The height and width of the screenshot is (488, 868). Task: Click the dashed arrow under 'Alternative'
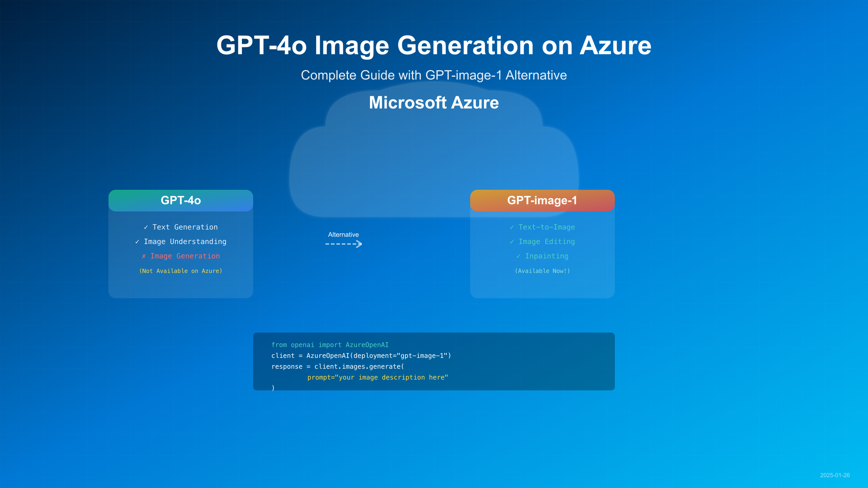click(x=344, y=244)
